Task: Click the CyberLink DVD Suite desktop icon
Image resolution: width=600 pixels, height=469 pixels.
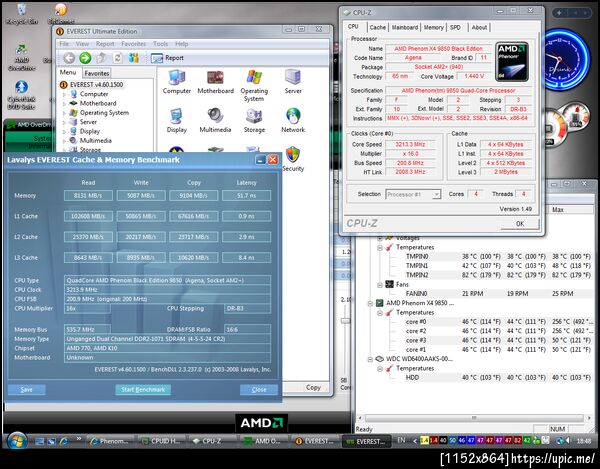Action: tap(22, 94)
